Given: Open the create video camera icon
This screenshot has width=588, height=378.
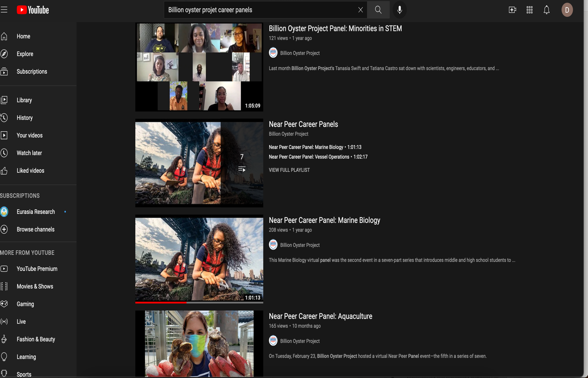Looking at the screenshot, I should [x=512, y=10].
